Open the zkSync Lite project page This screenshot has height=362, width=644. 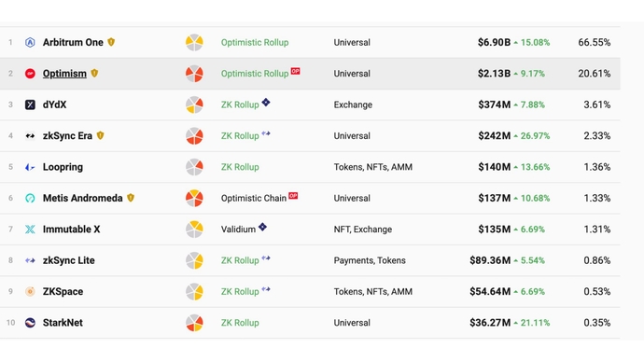(68, 260)
